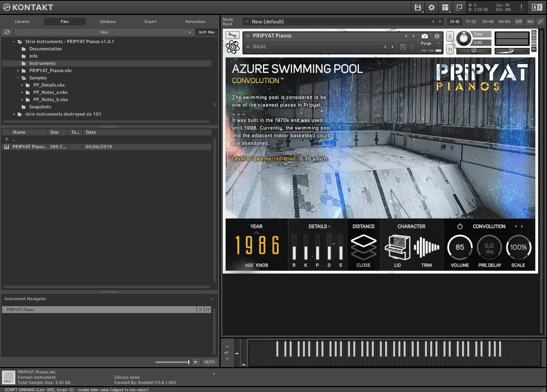Show rack page 17-32
The image size is (547, 392).
[471, 21]
